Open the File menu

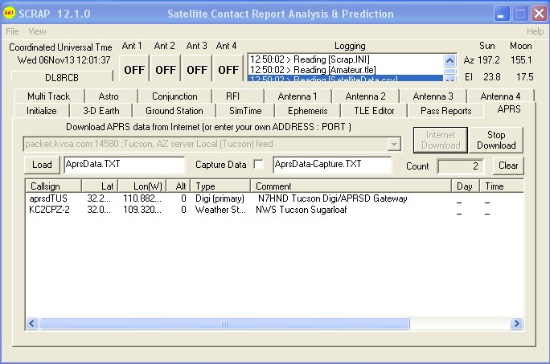coord(12,32)
